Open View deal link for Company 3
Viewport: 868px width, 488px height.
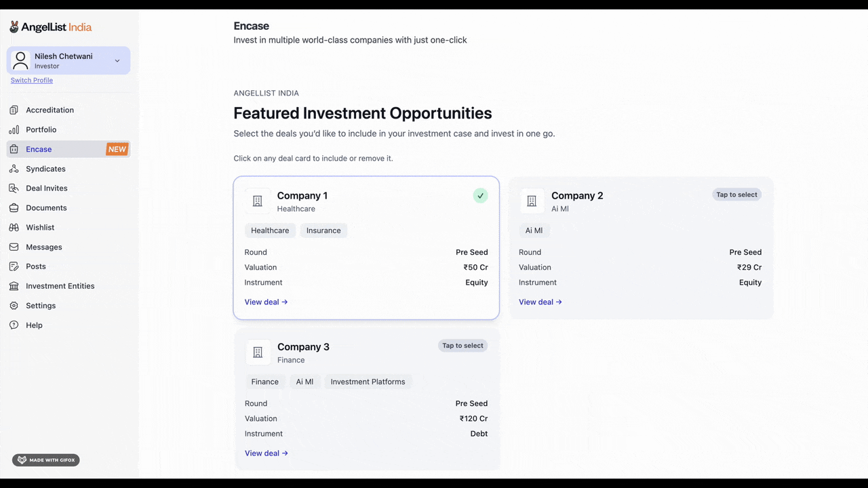tap(266, 453)
